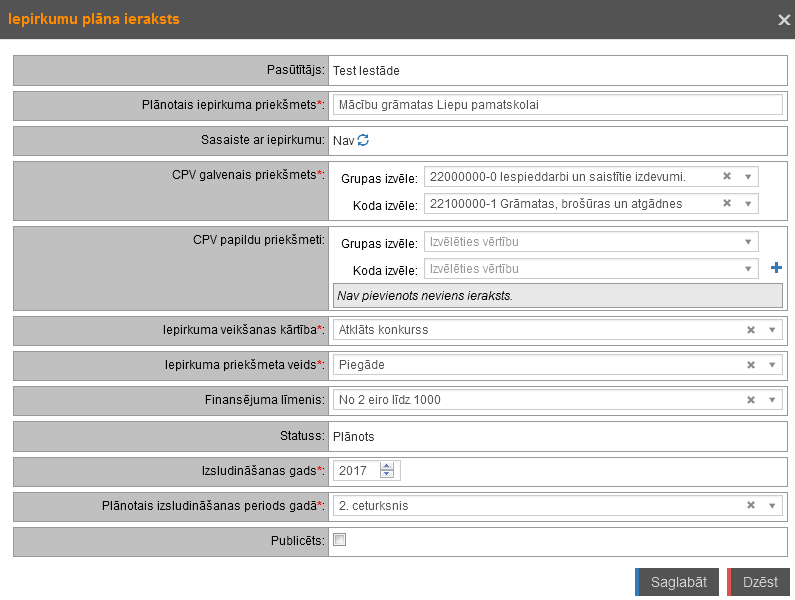Clear the Finansējuma līmenis value
The height and width of the screenshot is (600, 795).
click(750, 400)
